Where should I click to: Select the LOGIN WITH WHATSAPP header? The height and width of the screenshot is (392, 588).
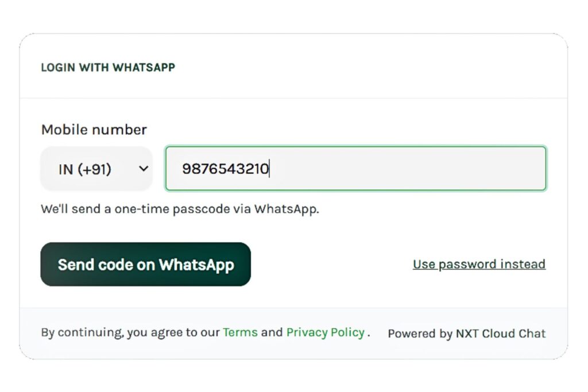click(x=109, y=67)
